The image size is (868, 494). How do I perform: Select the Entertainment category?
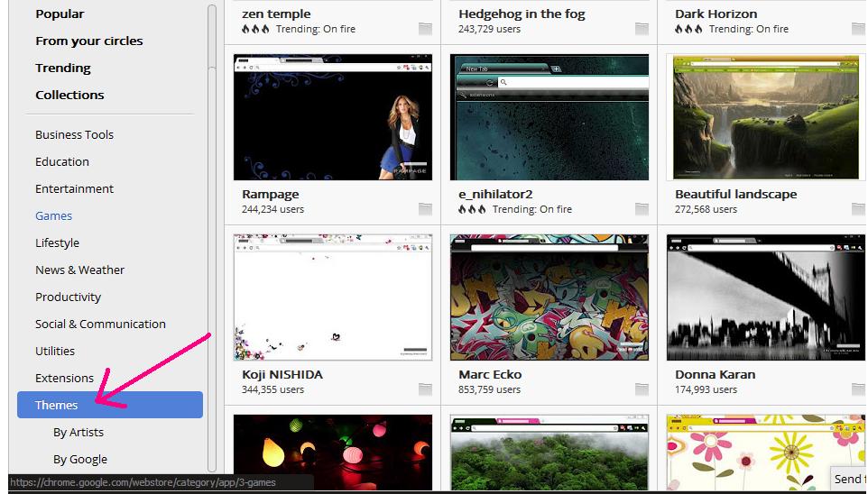(x=74, y=189)
